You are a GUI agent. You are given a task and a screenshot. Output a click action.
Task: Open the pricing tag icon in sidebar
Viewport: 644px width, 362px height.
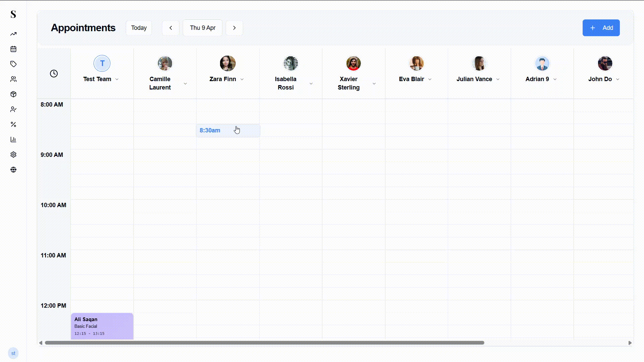[x=13, y=64]
